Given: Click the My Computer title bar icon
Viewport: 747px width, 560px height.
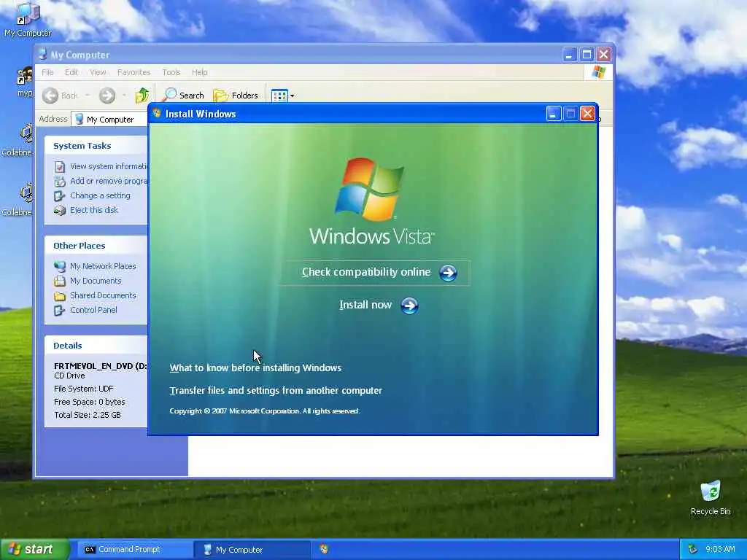Looking at the screenshot, I should click(43, 55).
